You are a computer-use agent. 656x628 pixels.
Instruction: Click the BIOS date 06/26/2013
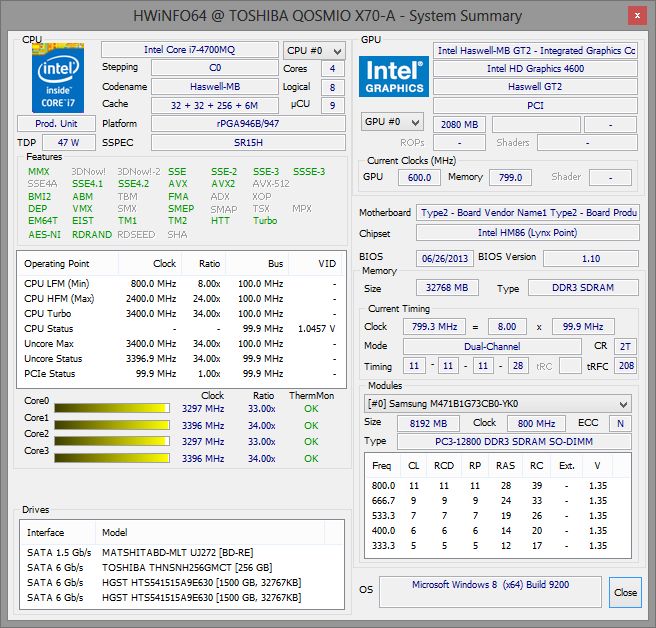[445, 259]
